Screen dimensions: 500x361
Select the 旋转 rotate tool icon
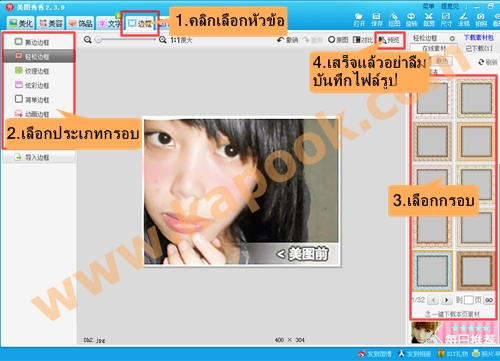tap(411, 20)
